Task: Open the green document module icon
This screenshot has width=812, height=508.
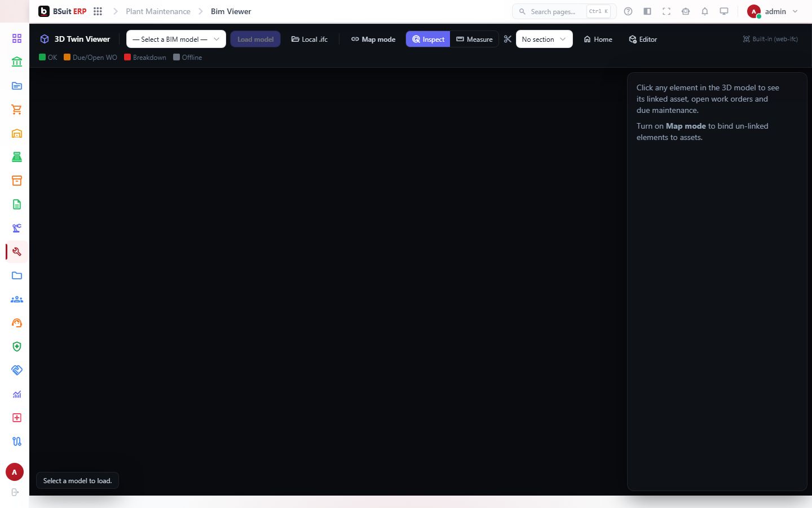Action: click(x=17, y=204)
